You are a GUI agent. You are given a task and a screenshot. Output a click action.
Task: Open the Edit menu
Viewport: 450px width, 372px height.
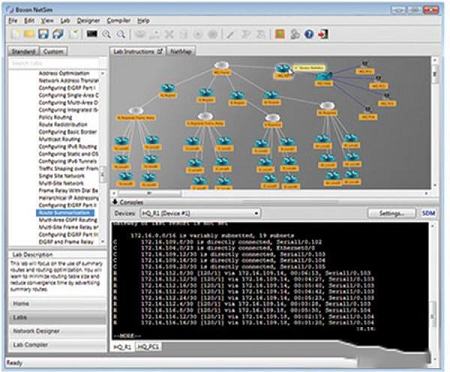[x=29, y=21]
